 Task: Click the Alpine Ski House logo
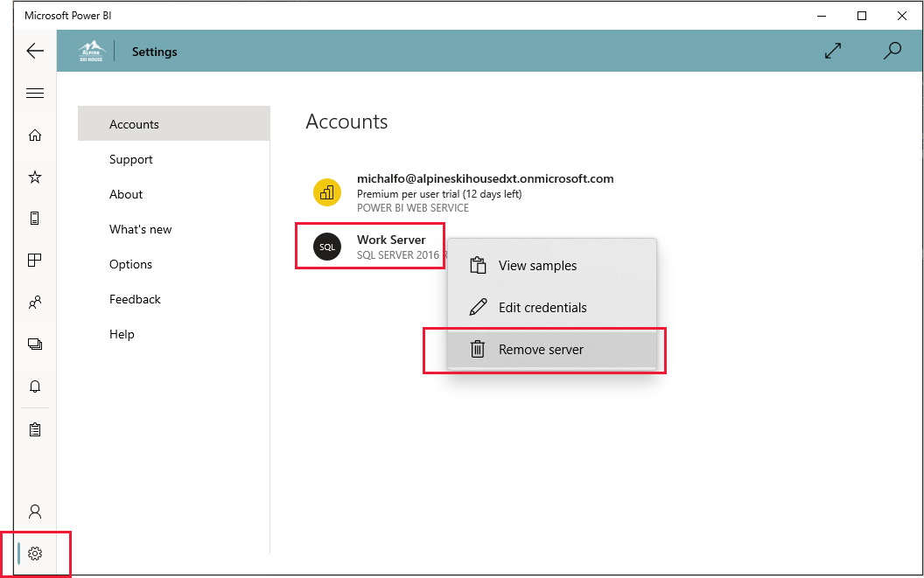pyautogui.click(x=91, y=52)
